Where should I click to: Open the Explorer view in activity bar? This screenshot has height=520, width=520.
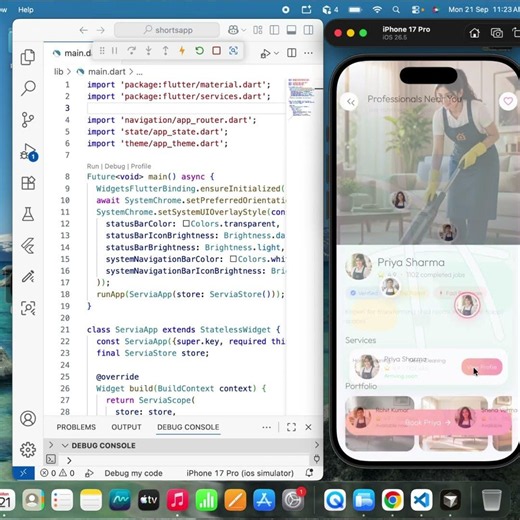click(28, 57)
